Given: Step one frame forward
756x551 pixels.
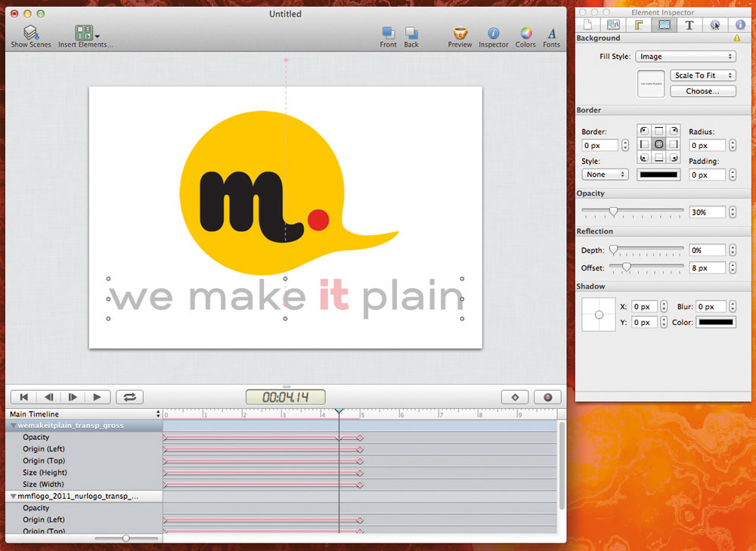Looking at the screenshot, I should (x=73, y=398).
